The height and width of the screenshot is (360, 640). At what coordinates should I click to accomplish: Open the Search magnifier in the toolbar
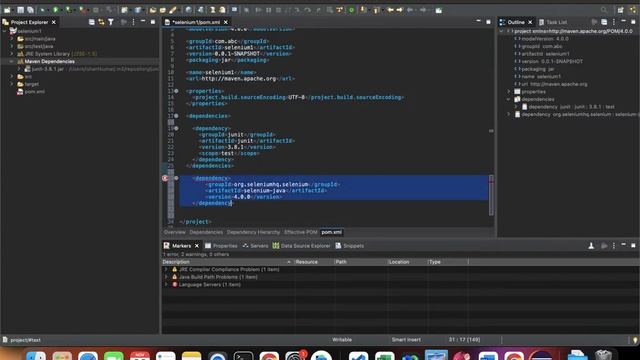(x=604, y=10)
